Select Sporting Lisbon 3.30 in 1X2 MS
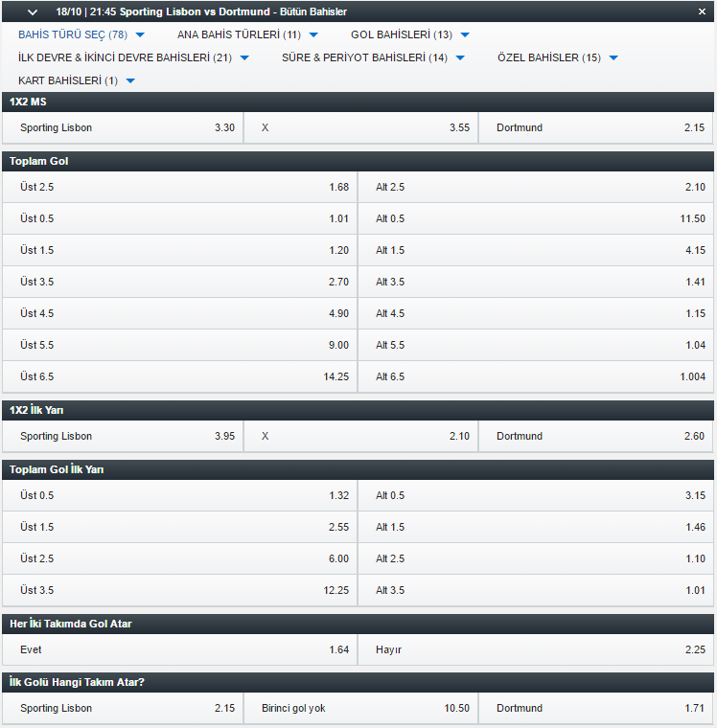 click(123, 127)
